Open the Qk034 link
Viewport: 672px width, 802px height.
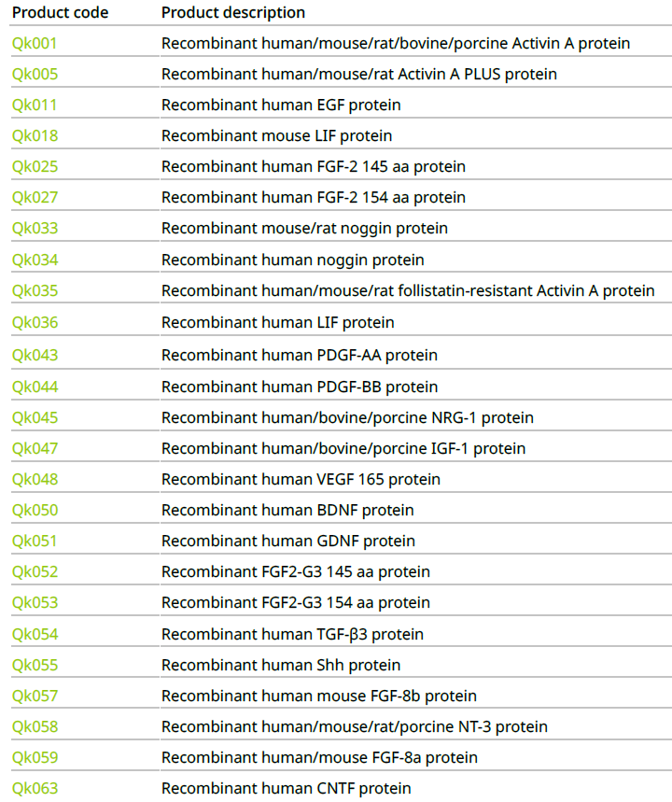(35, 260)
